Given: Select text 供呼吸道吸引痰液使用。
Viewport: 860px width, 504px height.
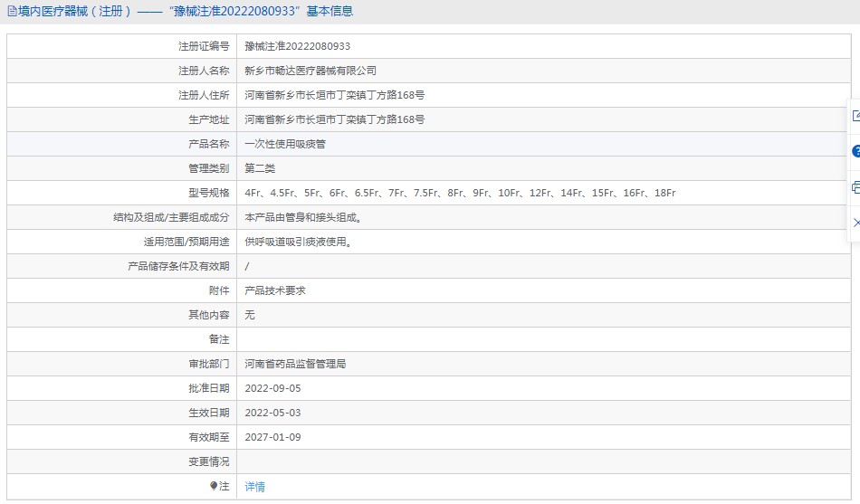Looking at the screenshot, I should tap(299, 242).
